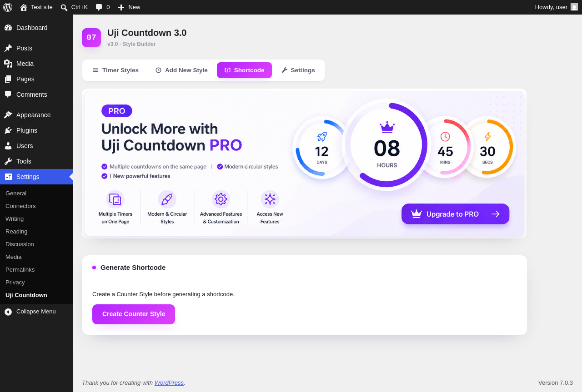This screenshot has height=392, width=582.
Task: Click the Multiple Timers on One Page icon
Action: (115, 199)
